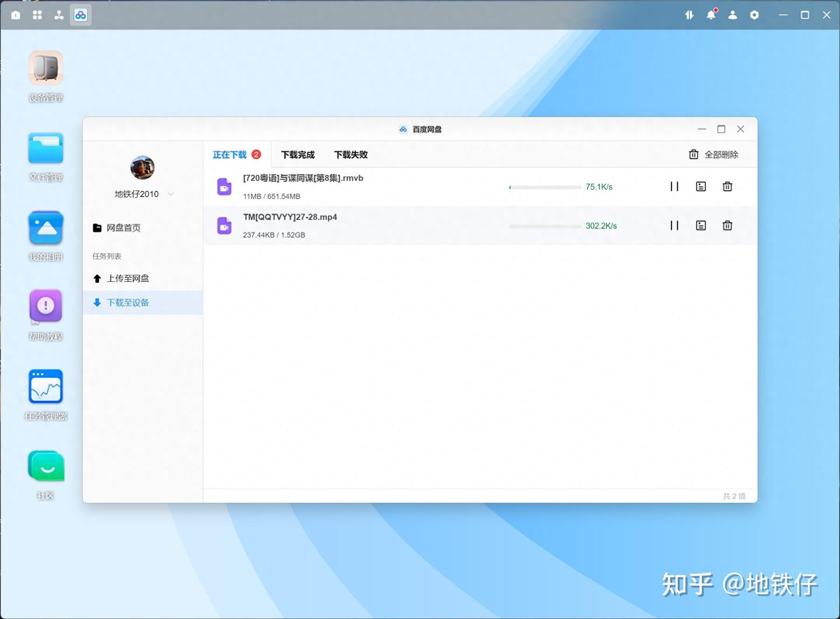Open the 帮助教程 help icon

[x=45, y=307]
